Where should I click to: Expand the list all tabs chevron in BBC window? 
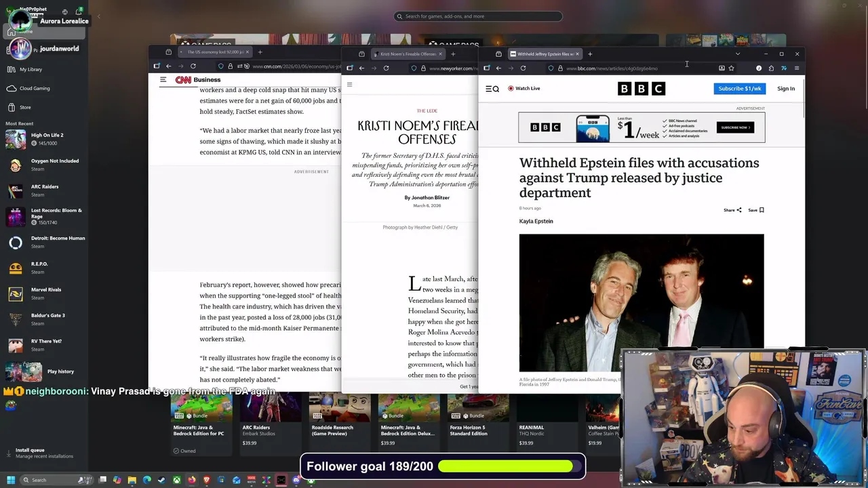point(738,54)
